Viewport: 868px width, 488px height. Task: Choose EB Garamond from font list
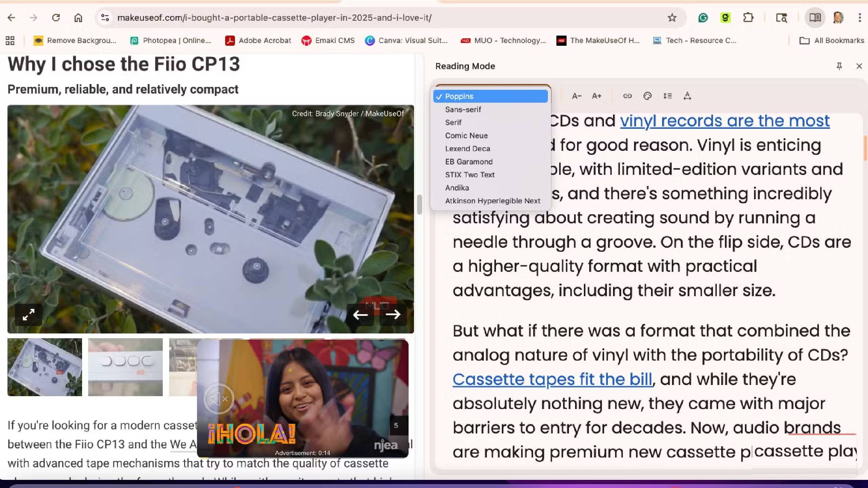click(x=469, y=162)
